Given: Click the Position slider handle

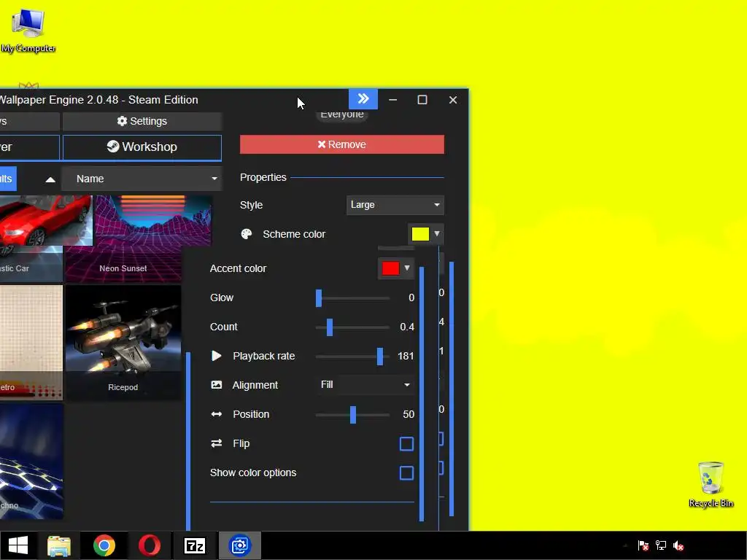Looking at the screenshot, I should pos(353,415).
